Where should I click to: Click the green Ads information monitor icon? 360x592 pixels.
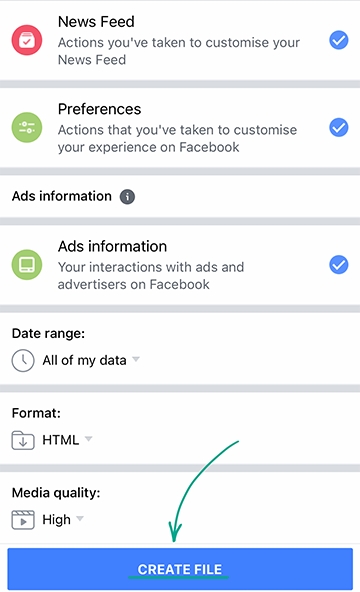click(x=27, y=265)
